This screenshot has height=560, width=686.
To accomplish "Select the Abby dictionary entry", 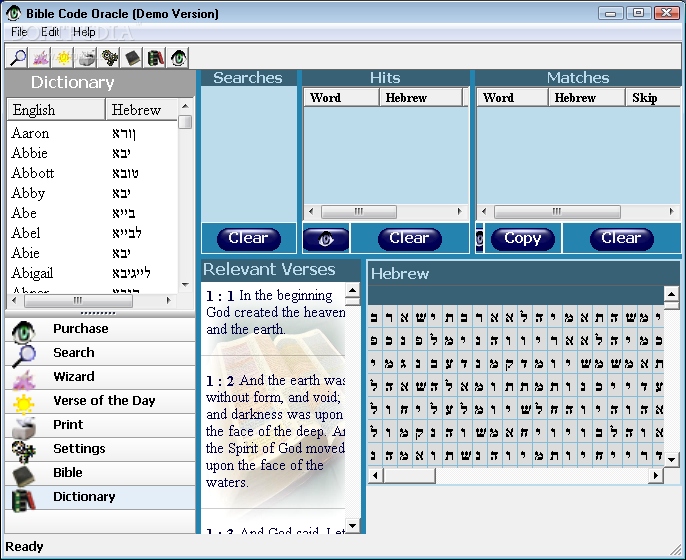I will (92, 193).
